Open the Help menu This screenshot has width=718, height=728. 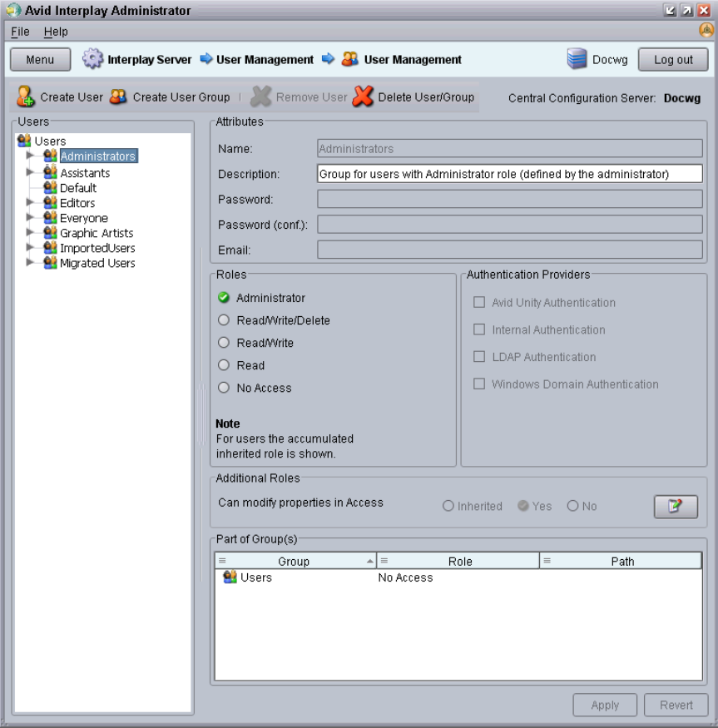[56, 32]
